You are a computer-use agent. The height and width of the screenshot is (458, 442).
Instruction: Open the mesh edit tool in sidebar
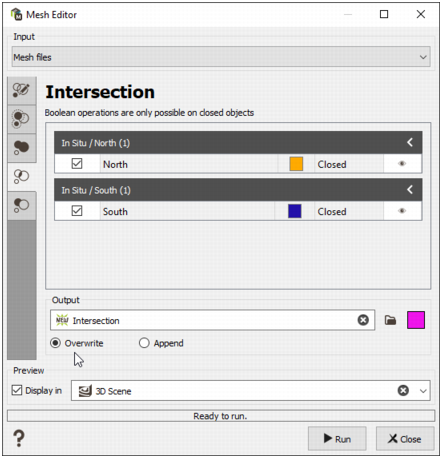(x=22, y=90)
